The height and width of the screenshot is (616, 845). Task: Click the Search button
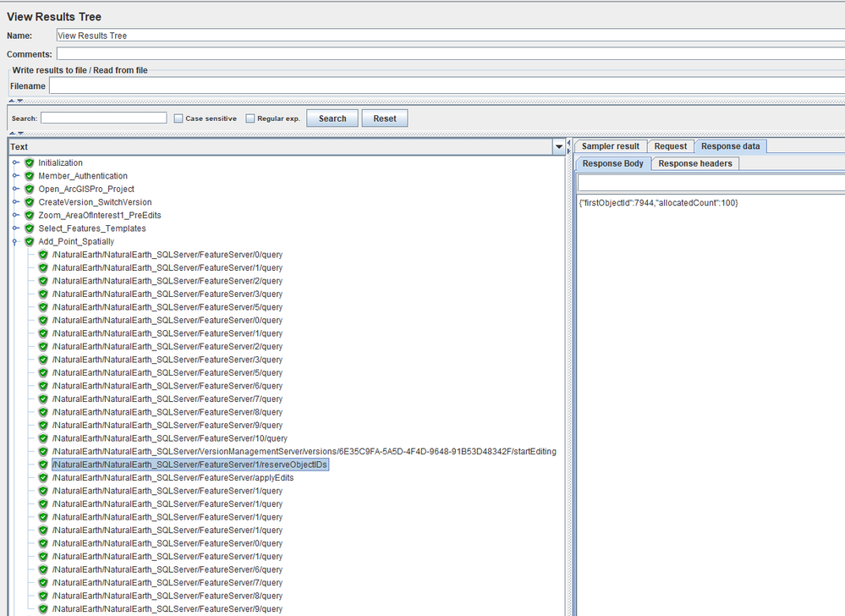[332, 118]
